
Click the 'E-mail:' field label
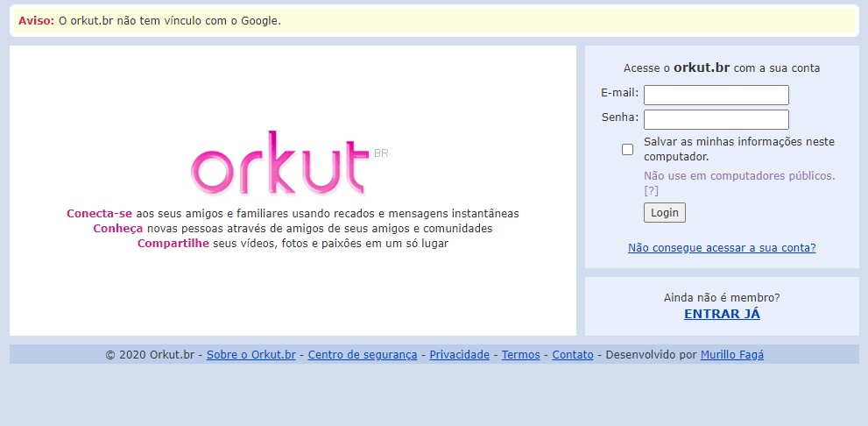[x=619, y=93]
